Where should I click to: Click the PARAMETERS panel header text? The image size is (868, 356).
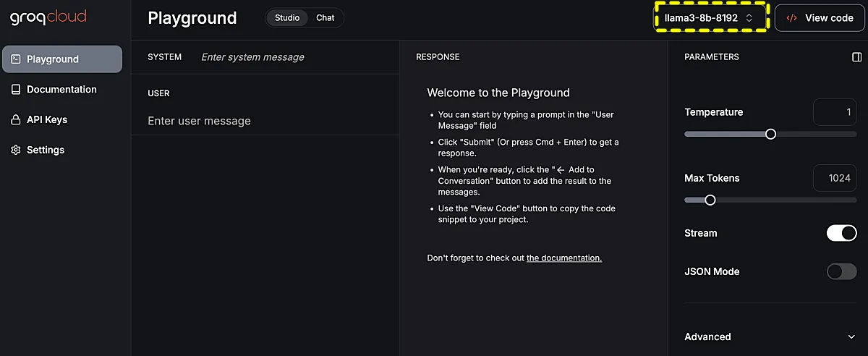[x=712, y=56]
